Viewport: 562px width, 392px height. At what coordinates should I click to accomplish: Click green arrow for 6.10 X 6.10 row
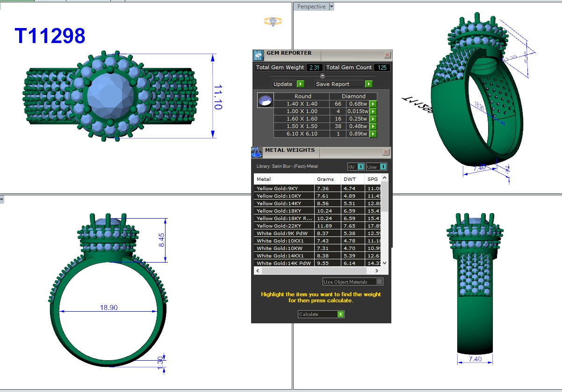tap(373, 134)
